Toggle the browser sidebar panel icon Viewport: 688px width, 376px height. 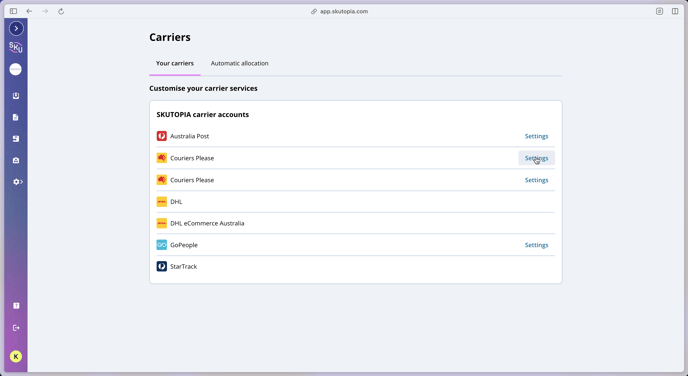pos(14,11)
